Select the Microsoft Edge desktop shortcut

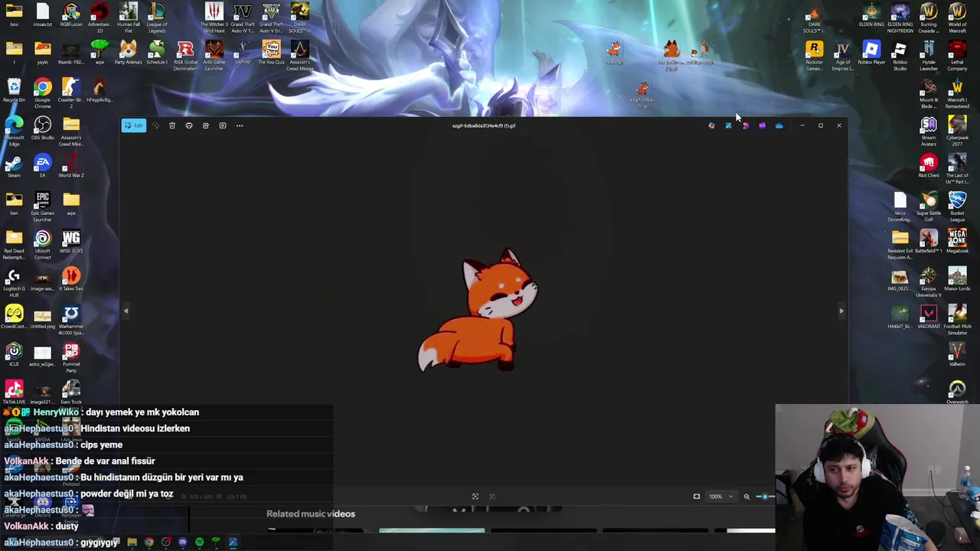14,132
